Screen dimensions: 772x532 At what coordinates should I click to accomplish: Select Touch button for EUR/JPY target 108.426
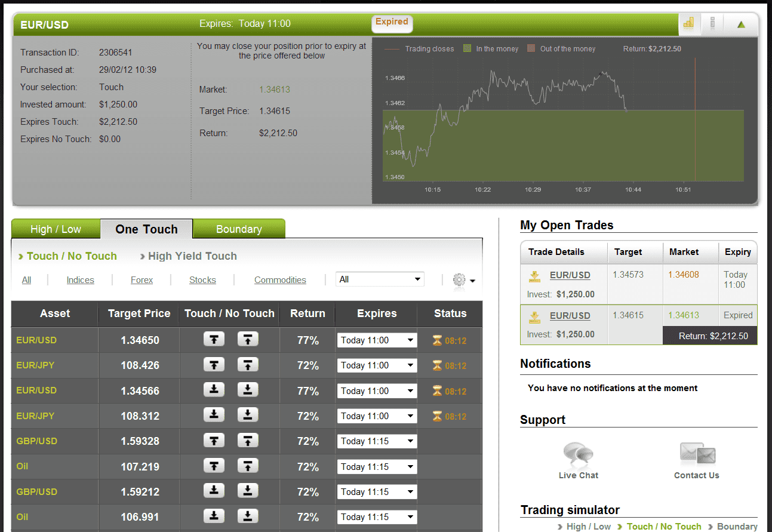click(x=214, y=365)
